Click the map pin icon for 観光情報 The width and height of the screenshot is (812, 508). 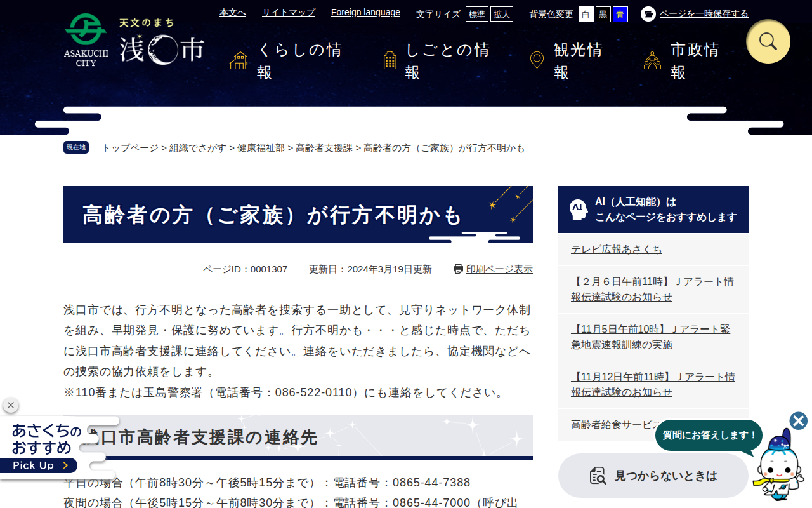point(537,60)
